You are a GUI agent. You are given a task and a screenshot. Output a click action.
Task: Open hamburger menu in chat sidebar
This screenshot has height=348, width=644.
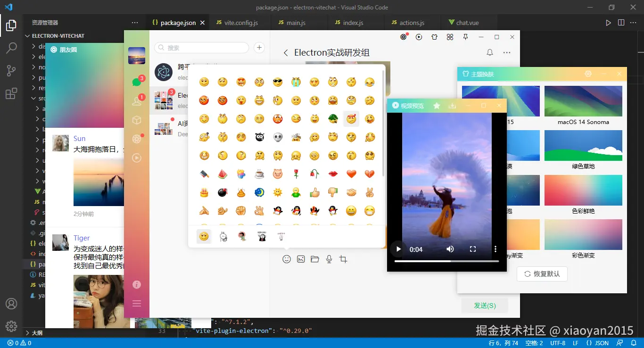click(x=137, y=304)
